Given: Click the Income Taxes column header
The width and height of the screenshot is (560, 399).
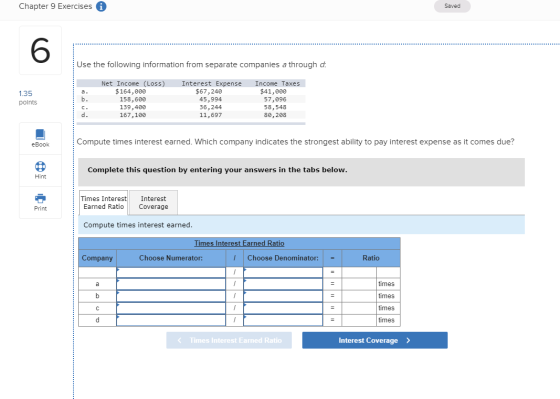Looking at the screenshot, I should click(278, 84).
